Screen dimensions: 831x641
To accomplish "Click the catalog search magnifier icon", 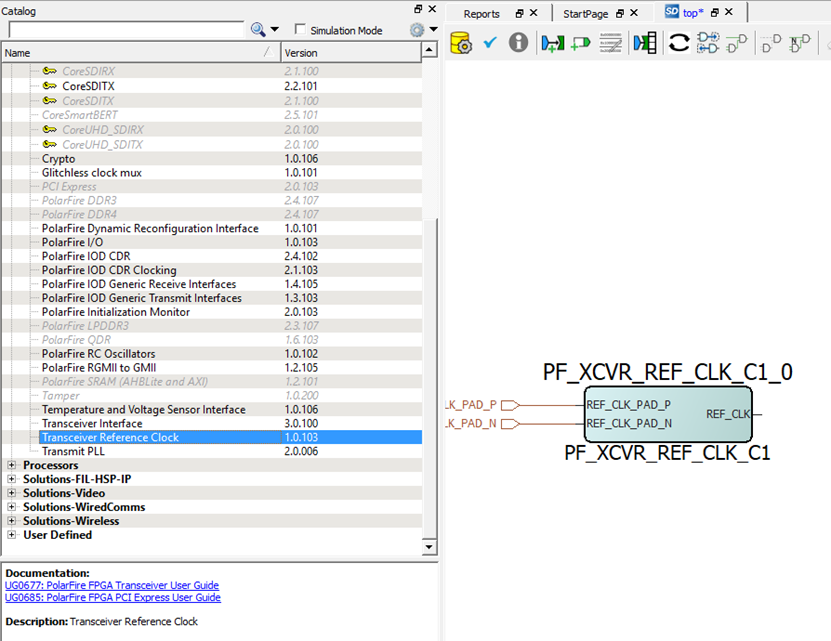I will pyautogui.click(x=259, y=30).
